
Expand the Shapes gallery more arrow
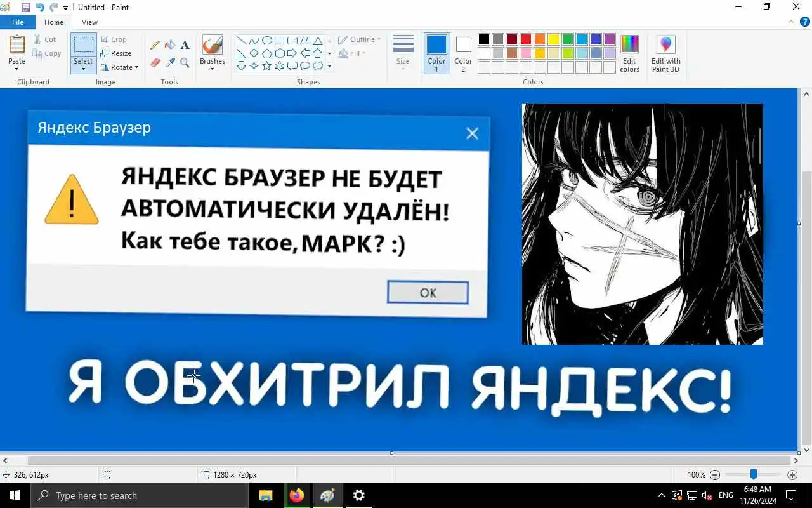[x=329, y=66]
